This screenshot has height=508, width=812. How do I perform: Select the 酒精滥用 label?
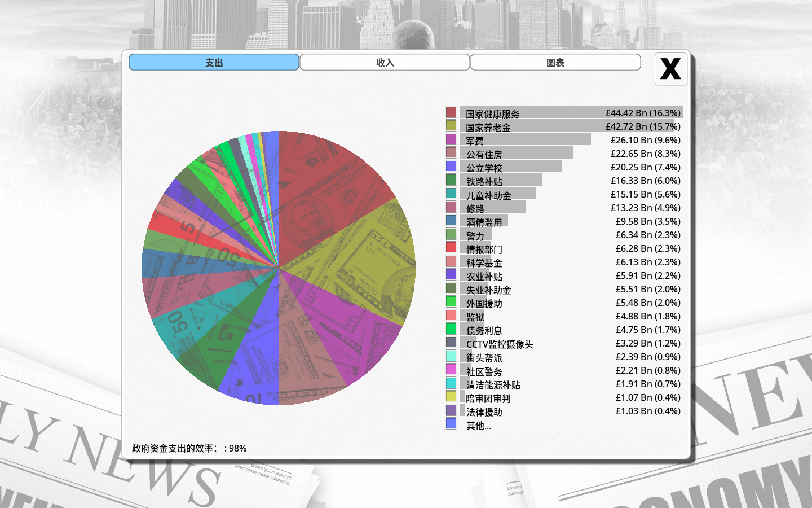pyautogui.click(x=484, y=222)
